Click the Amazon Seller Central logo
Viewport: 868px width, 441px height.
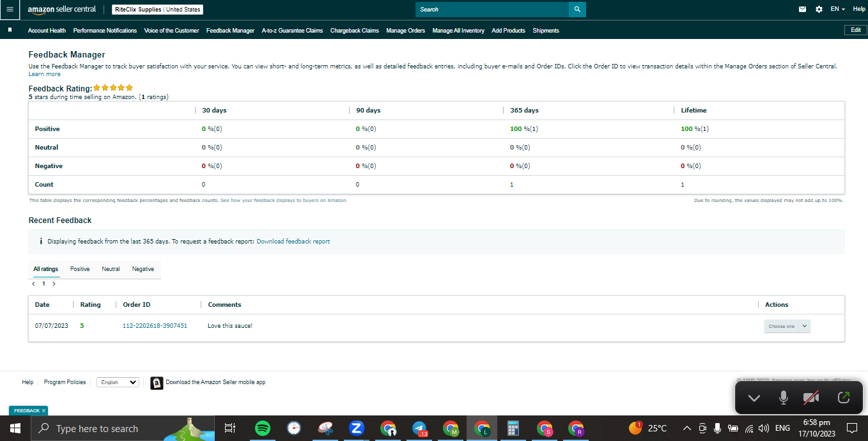click(62, 10)
